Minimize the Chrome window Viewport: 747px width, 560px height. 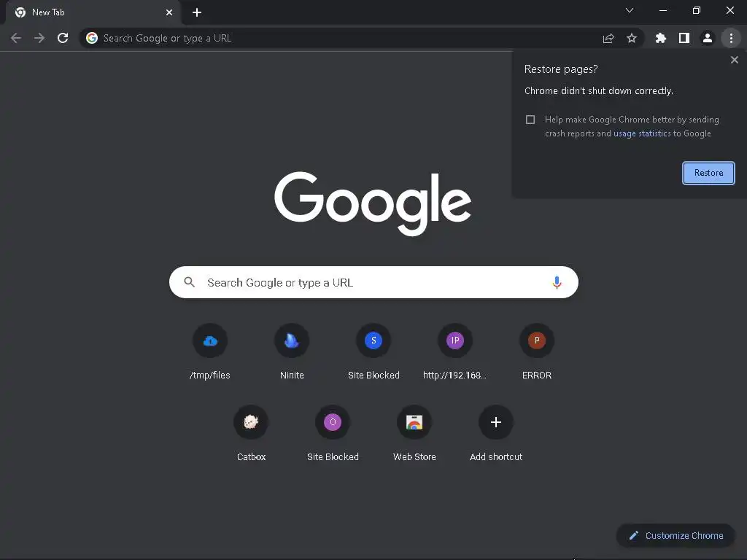click(x=663, y=10)
